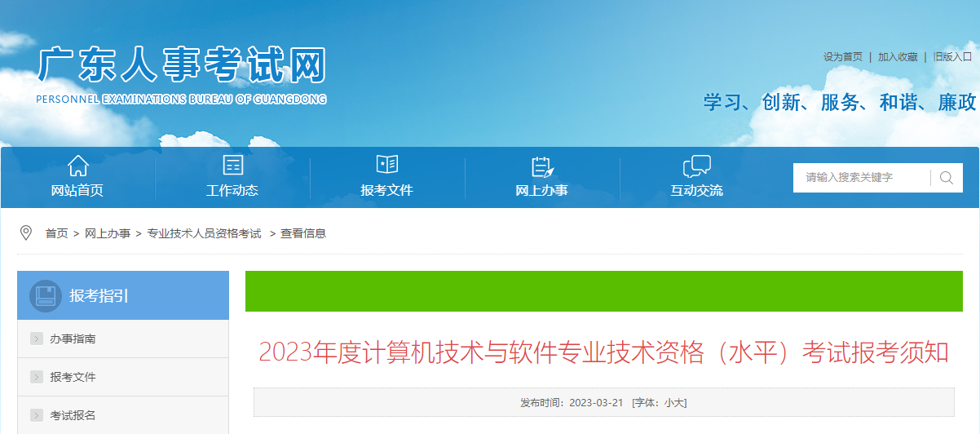Open the 工作动态 navigation item

tap(232, 190)
